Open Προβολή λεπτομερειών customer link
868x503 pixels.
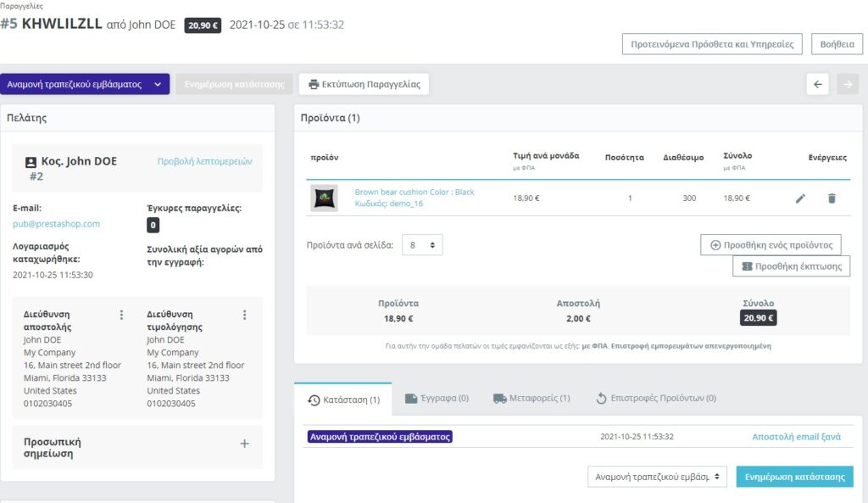click(204, 161)
